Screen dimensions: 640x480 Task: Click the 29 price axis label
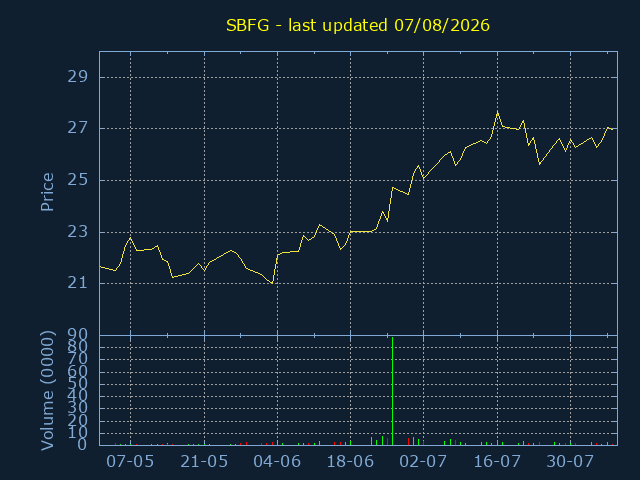78,77
